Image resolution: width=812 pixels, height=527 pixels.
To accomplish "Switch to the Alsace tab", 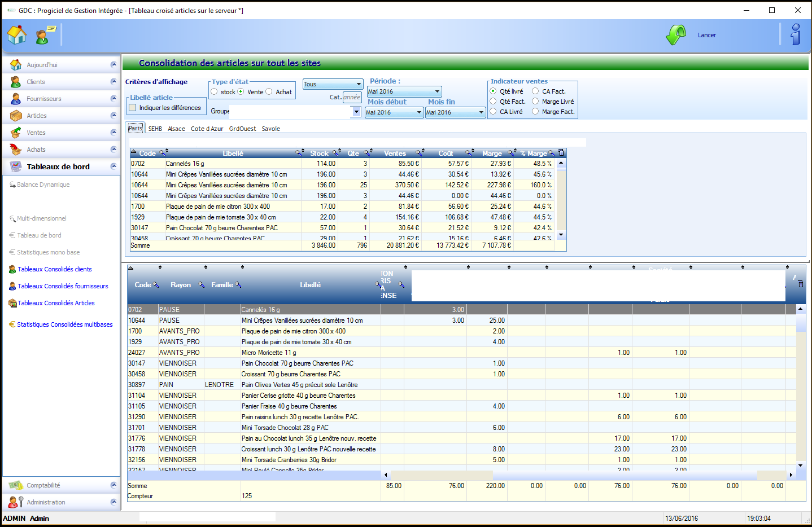I will tap(176, 129).
